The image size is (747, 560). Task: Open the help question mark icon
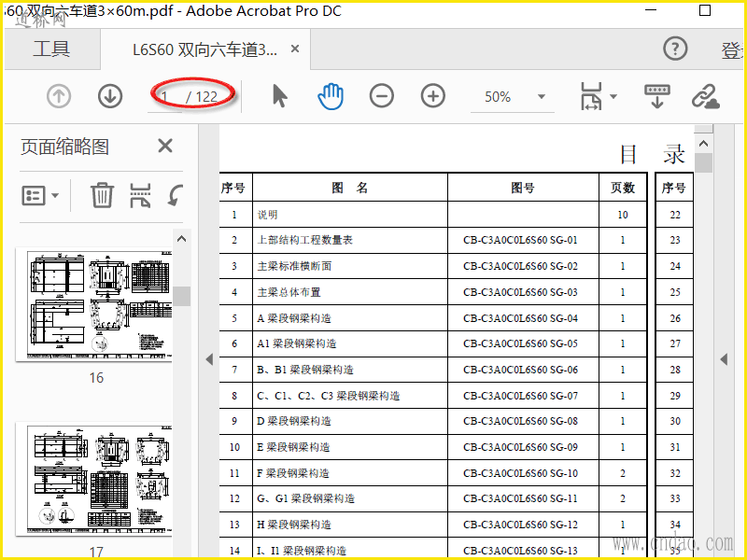coord(675,49)
